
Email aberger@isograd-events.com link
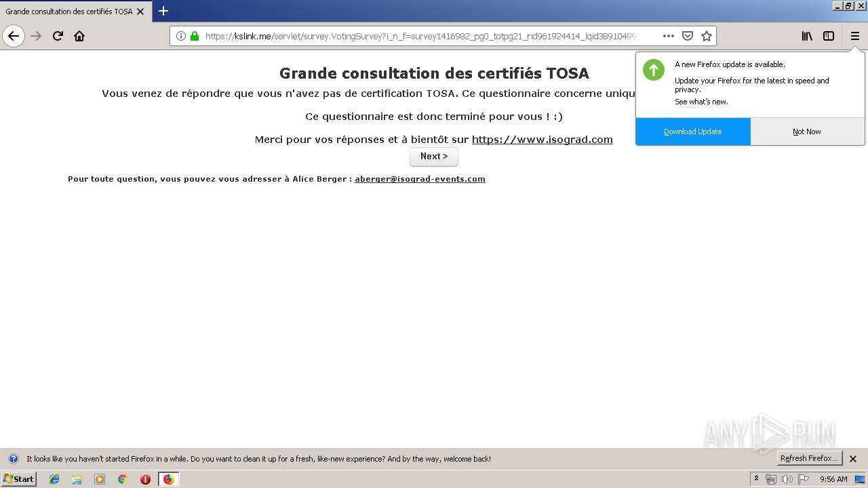point(420,179)
